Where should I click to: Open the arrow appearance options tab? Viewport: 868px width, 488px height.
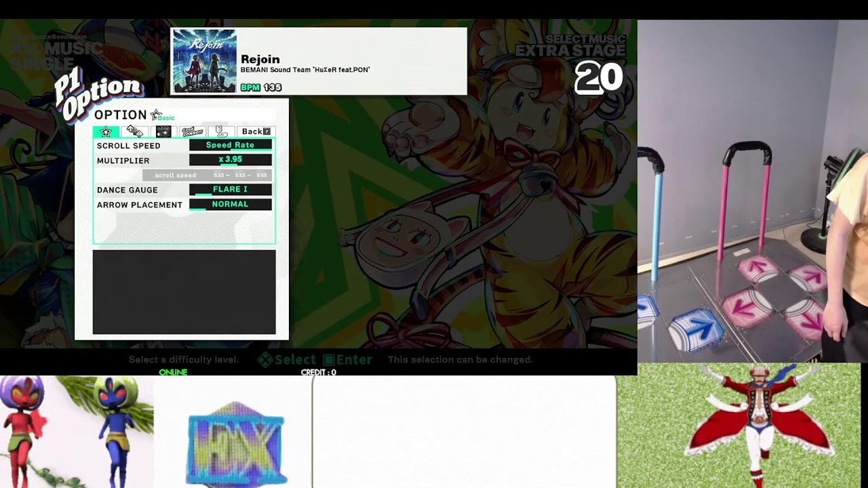point(134,131)
